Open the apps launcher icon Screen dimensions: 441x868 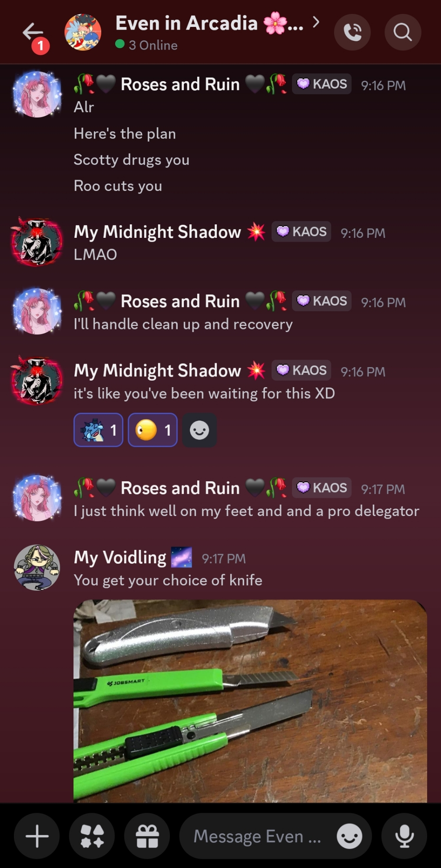[92, 836]
